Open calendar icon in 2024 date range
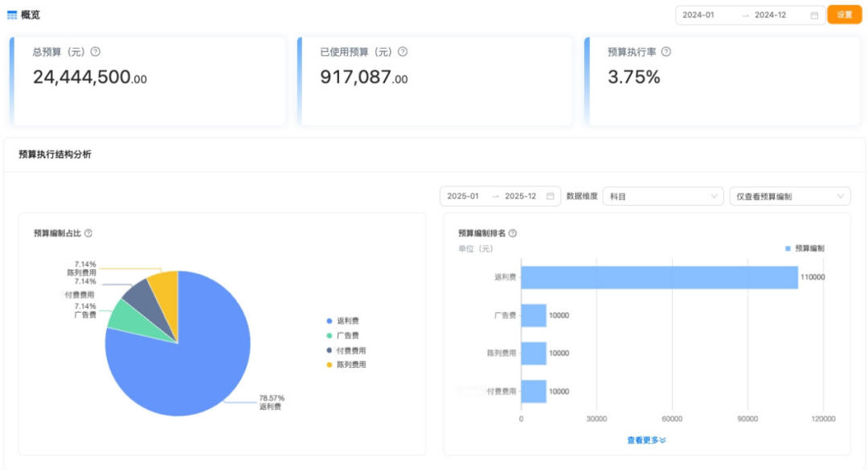 tap(814, 15)
